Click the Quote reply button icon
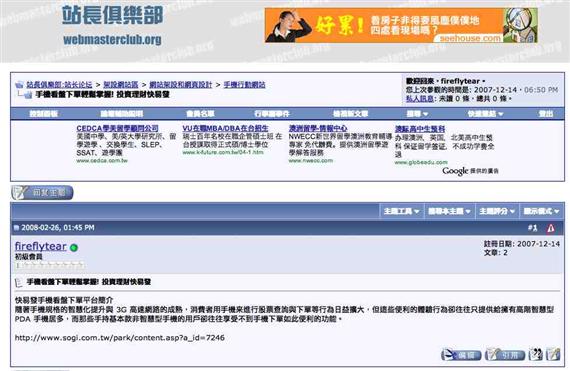 point(505,354)
